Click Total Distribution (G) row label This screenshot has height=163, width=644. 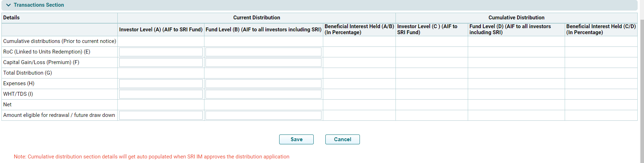[x=27, y=73]
